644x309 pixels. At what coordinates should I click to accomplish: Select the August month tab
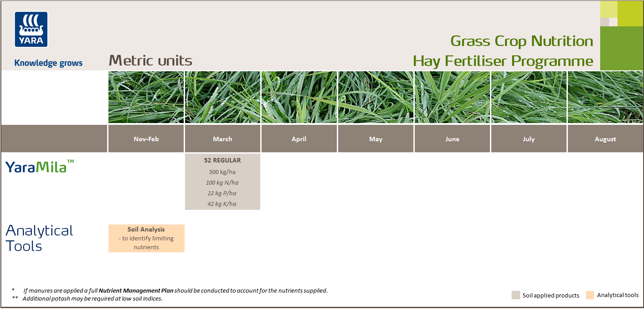[x=605, y=139]
